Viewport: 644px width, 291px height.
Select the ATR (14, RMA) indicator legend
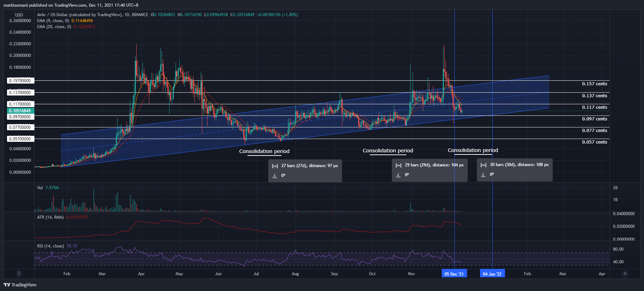click(50, 217)
